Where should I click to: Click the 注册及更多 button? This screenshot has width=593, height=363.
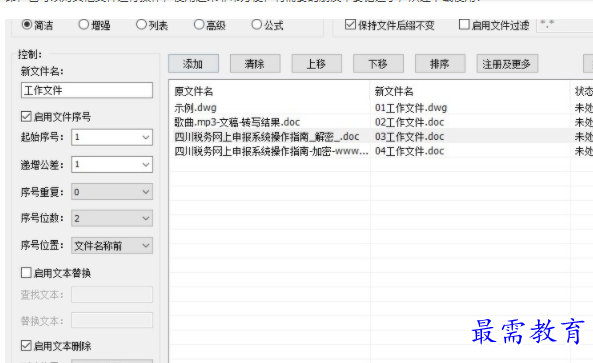click(x=507, y=64)
